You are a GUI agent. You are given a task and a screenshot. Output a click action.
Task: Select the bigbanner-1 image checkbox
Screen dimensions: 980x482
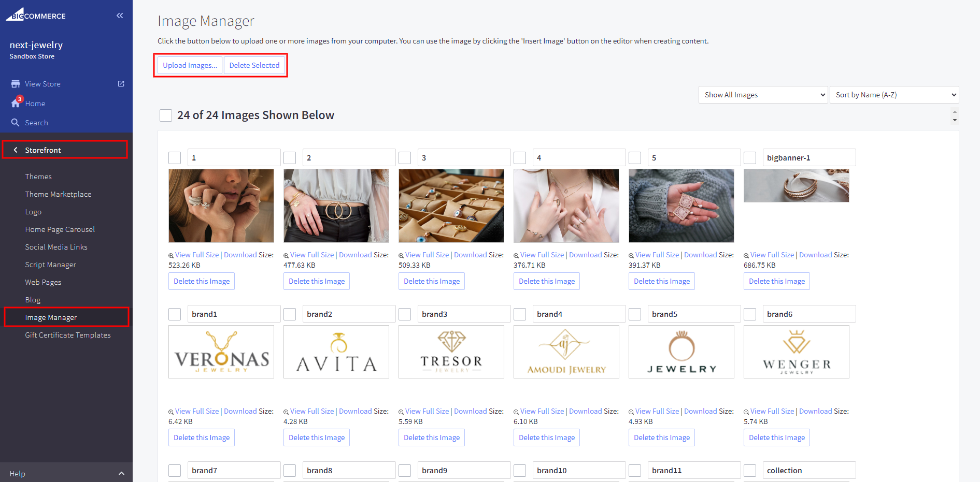(x=750, y=158)
